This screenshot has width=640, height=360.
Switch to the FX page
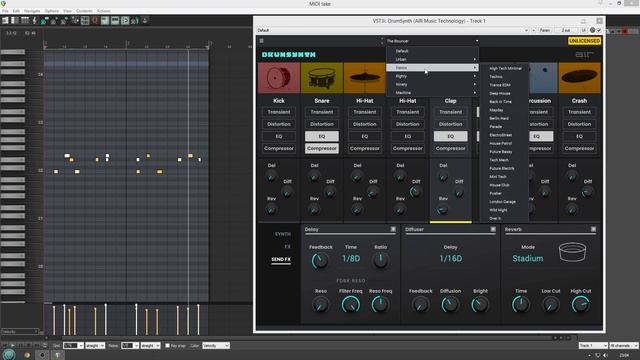(287, 247)
